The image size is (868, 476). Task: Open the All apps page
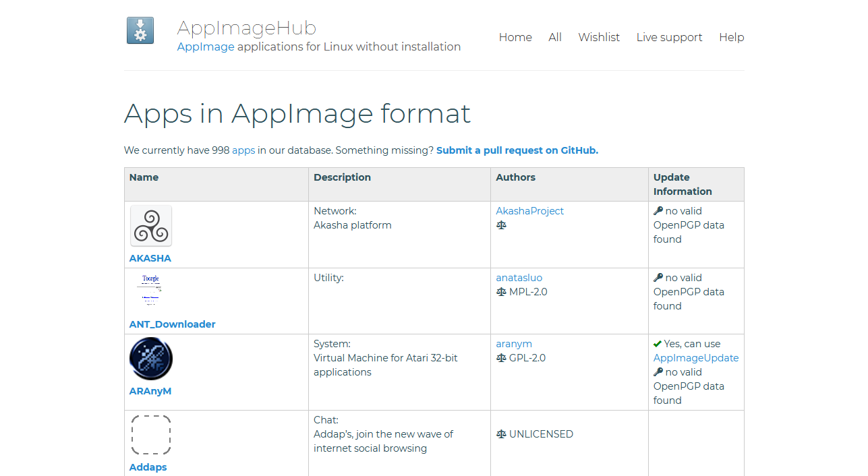[555, 37]
